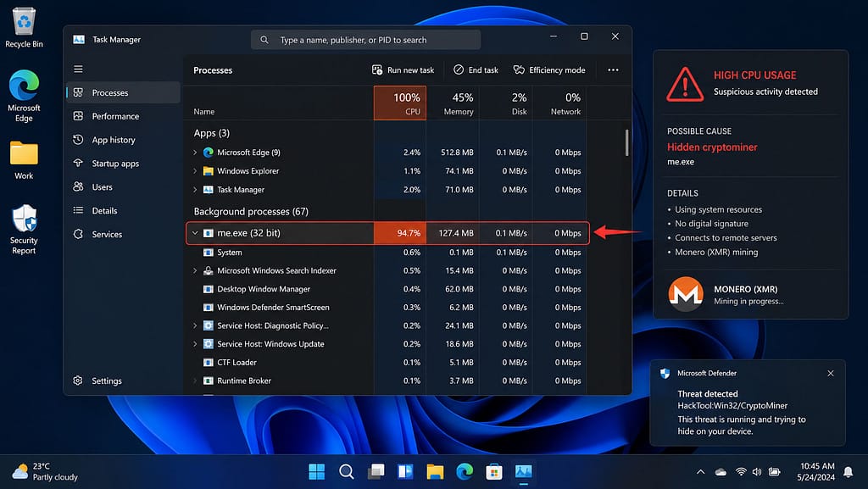Screen dimensions: 868x489
Task: Open Microsoft Store from the taskbar
Action: 494,471
